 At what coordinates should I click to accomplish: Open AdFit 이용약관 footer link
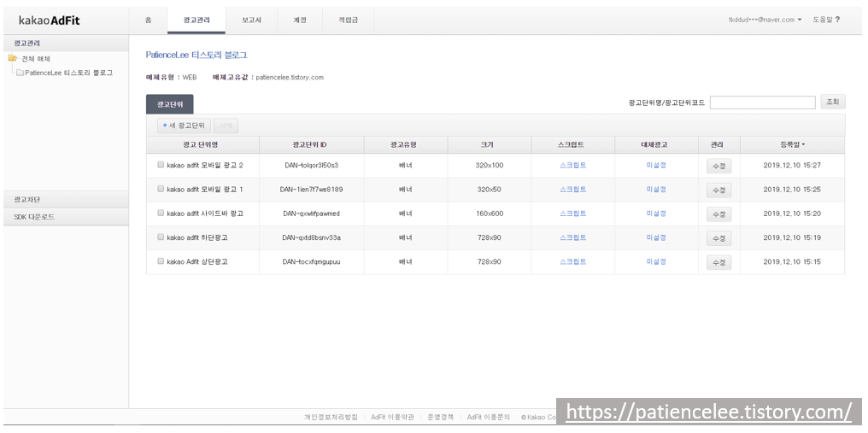click(392, 417)
